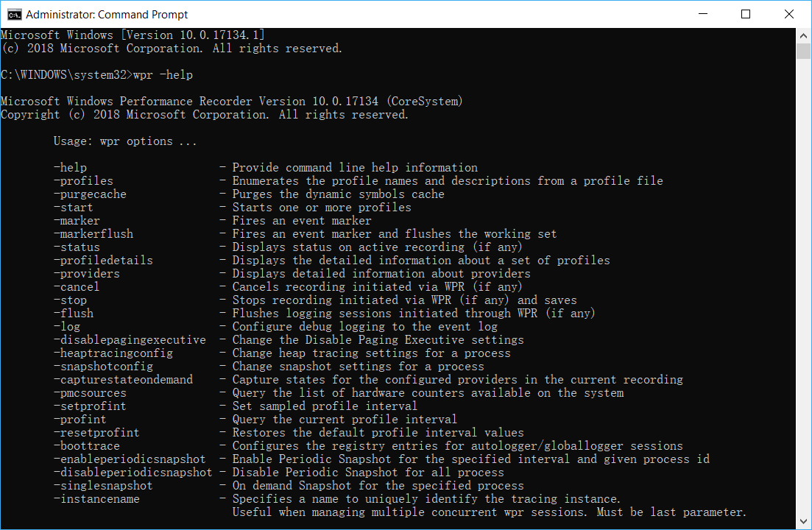Click the scrollbar up arrow
Screen dimensions: 812x530
[x=803, y=36]
